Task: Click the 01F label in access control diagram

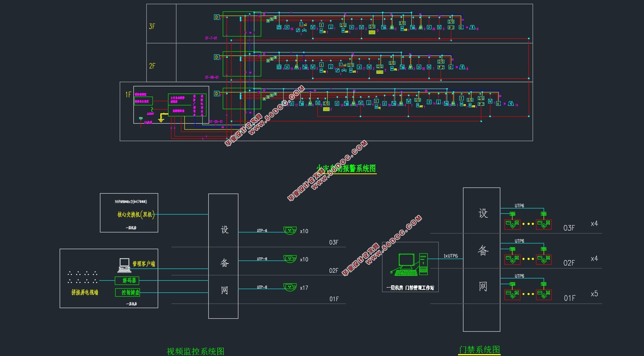Action: point(569,298)
